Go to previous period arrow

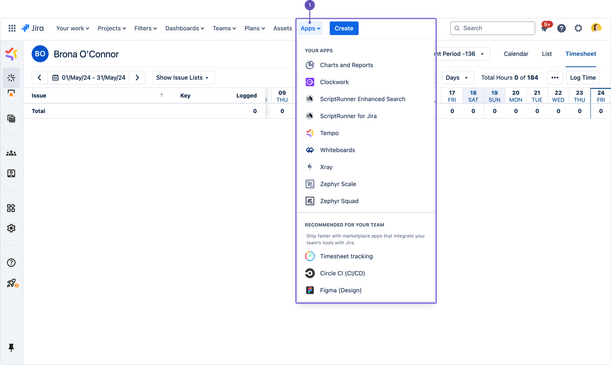point(39,78)
